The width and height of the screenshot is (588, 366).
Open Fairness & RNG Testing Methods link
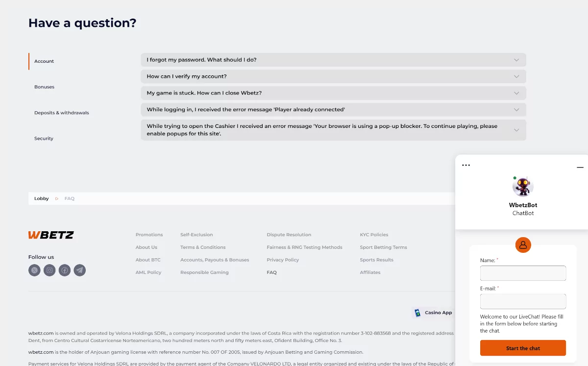pyautogui.click(x=304, y=247)
